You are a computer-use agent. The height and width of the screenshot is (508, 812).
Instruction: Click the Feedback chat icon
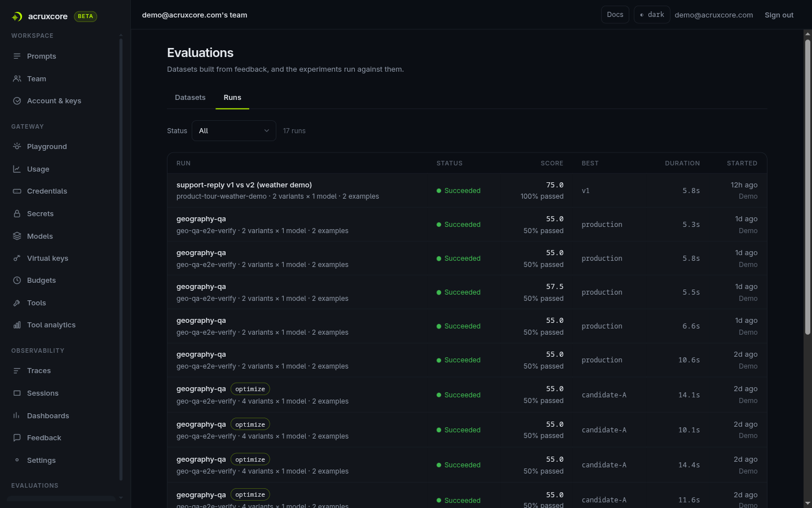(17, 437)
